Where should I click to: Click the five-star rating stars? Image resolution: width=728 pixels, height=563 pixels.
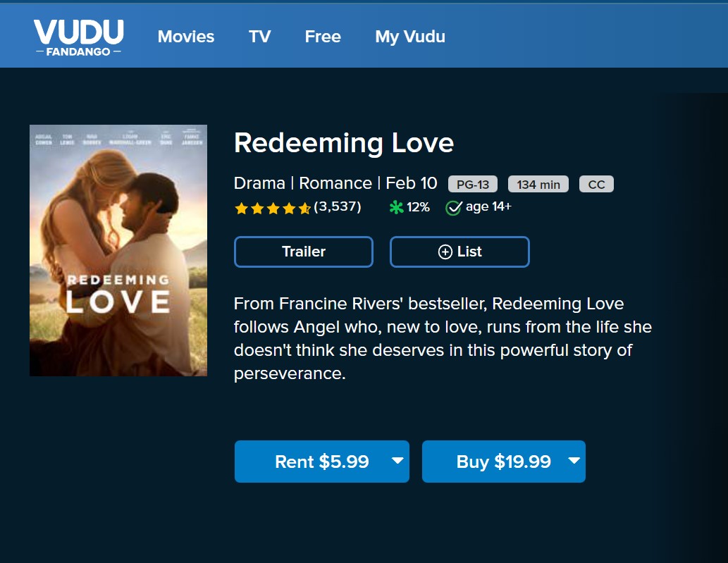click(272, 208)
